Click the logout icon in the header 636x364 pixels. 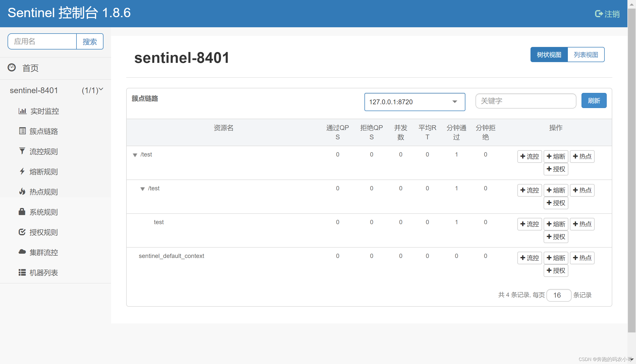[x=599, y=14]
